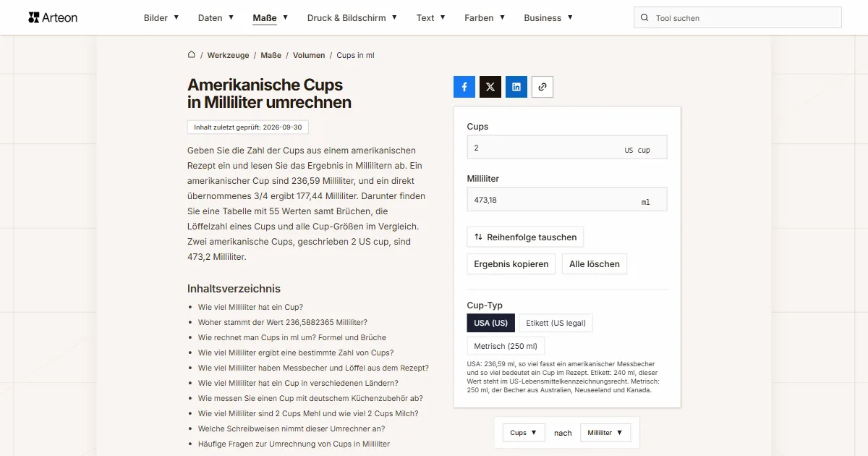
Task: Share page on X
Action: (x=490, y=87)
